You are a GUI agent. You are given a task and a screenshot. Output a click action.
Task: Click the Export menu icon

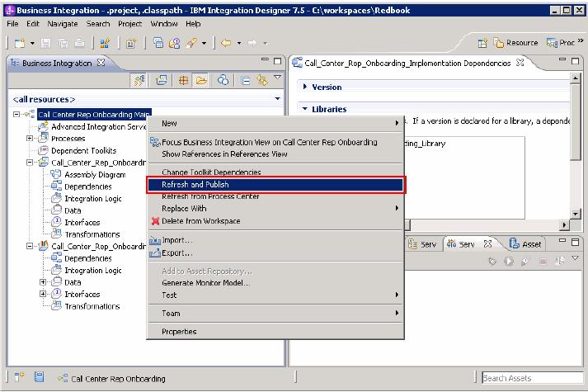(x=155, y=253)
